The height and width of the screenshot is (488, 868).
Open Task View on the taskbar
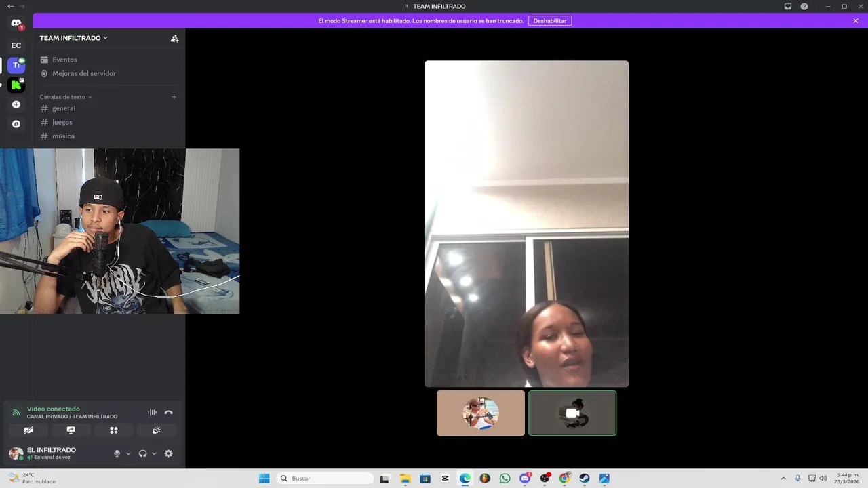tap(384, 479)
